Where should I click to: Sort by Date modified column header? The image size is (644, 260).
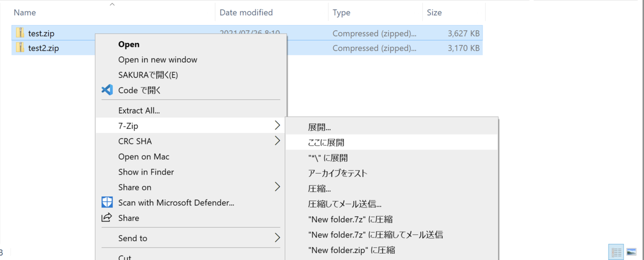pos(246,12)
